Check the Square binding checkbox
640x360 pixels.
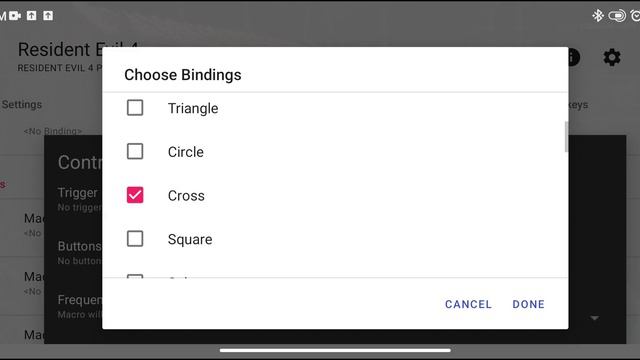pyautogui.click(x=135, y=239)
